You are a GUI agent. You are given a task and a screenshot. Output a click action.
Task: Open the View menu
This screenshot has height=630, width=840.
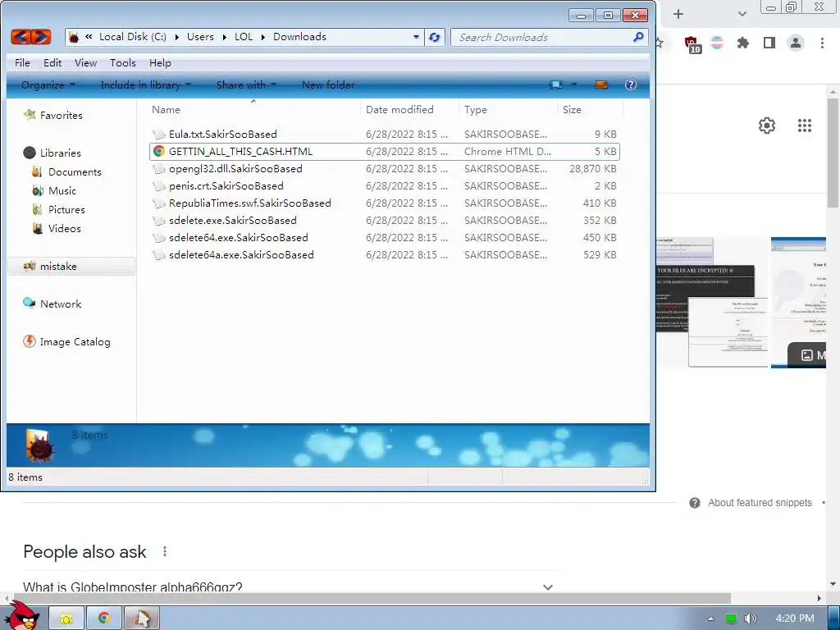coord(85,62)
